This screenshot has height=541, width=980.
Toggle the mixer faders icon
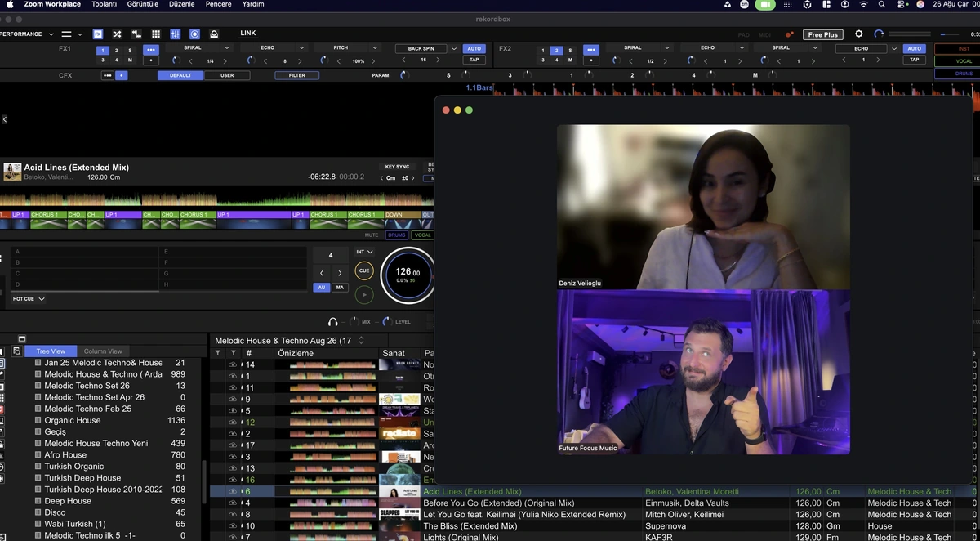click(x=176, y=34)
